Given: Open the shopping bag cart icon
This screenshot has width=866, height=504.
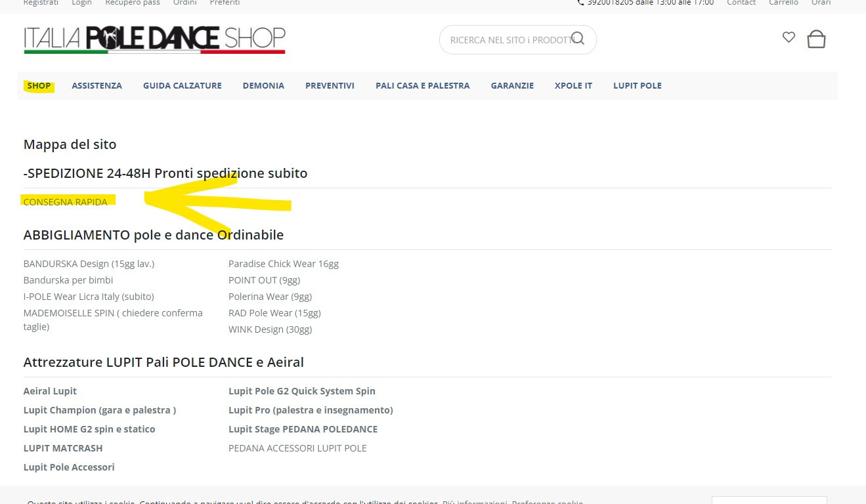Looking at the screenshot, I should click(816, 39).
